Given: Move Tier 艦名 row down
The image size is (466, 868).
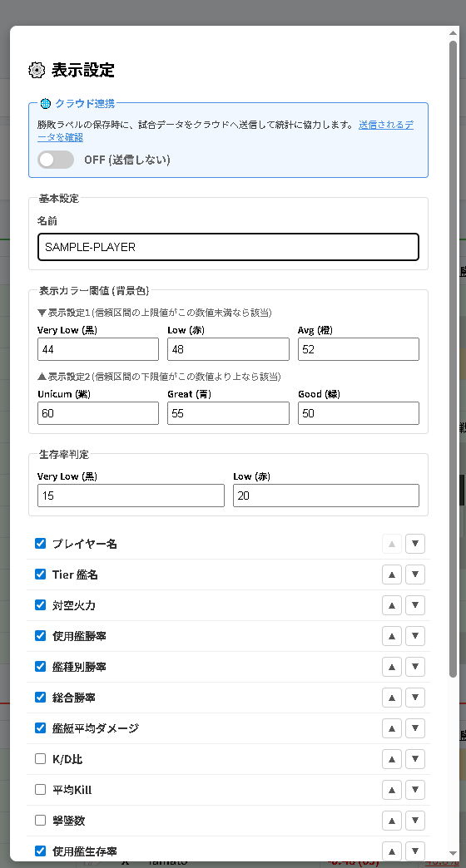Looking at the screenshot, I should tap(415, 575).
